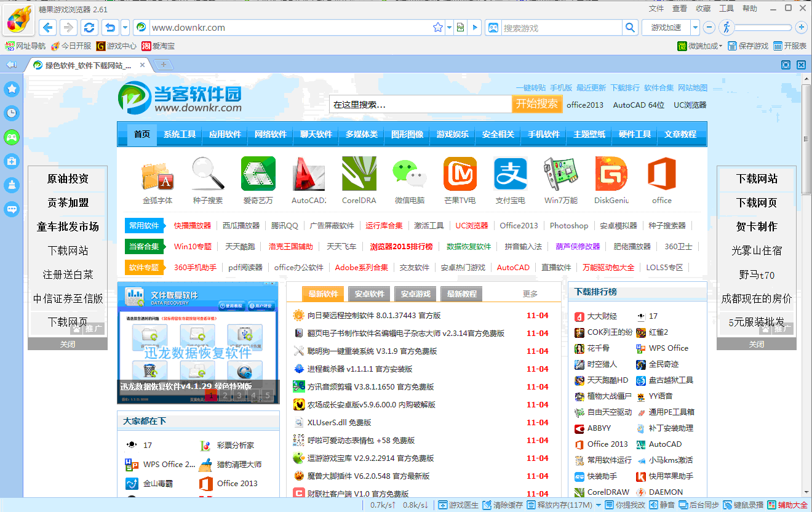The width and height of the screenshot is (812, 512).
Task: Expand dropdown next to undo button
Action: pyautogui.click(x=125, y=28)
